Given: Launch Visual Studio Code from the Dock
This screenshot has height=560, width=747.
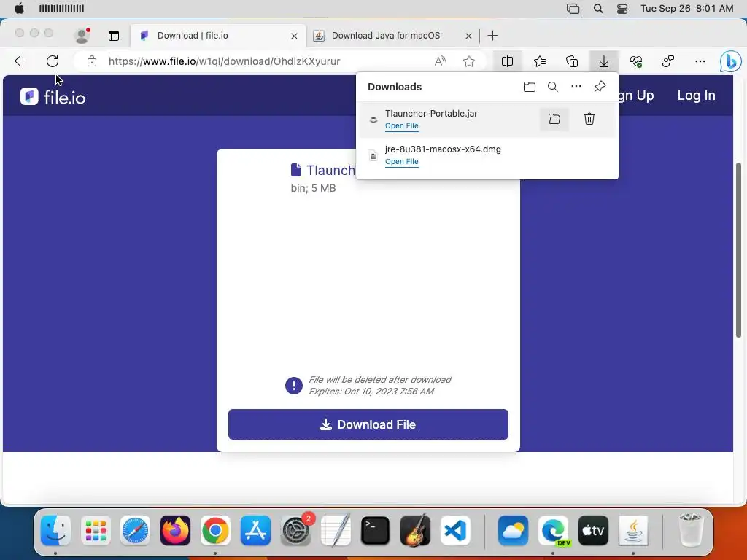Looking at the screenshot, I should [455, 531].
